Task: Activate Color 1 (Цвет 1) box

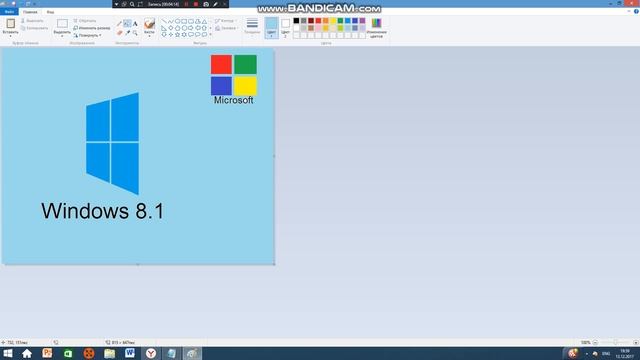Action: pos(271,28)
